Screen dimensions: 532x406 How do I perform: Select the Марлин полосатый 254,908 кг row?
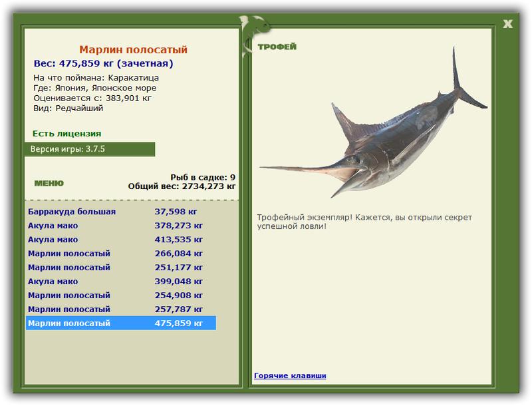[x=121, y=295]
